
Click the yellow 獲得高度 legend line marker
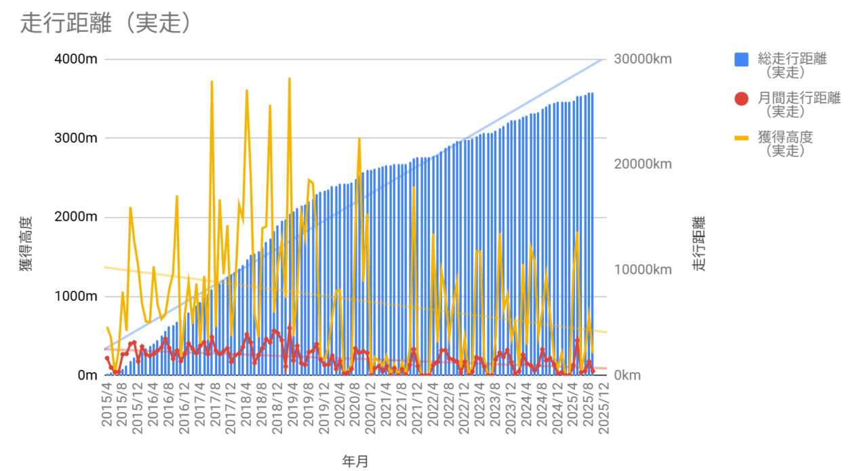click(x=741, y=138)
